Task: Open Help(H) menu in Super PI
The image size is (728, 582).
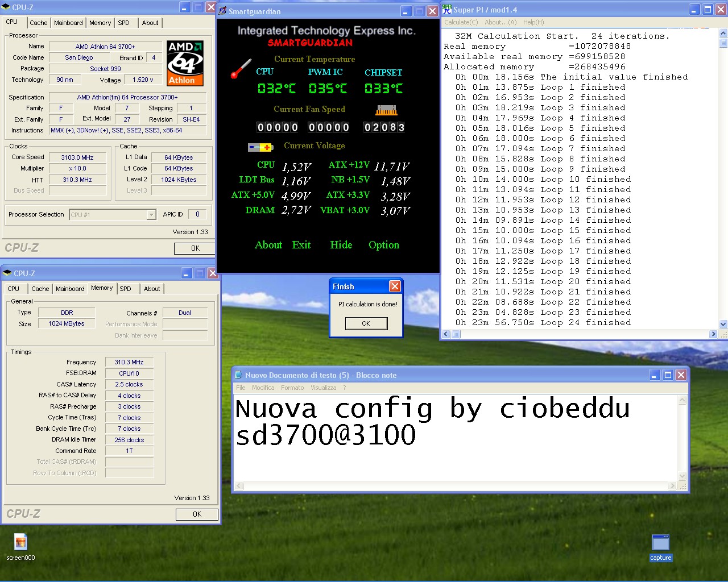Action: (x=533, y=22)
